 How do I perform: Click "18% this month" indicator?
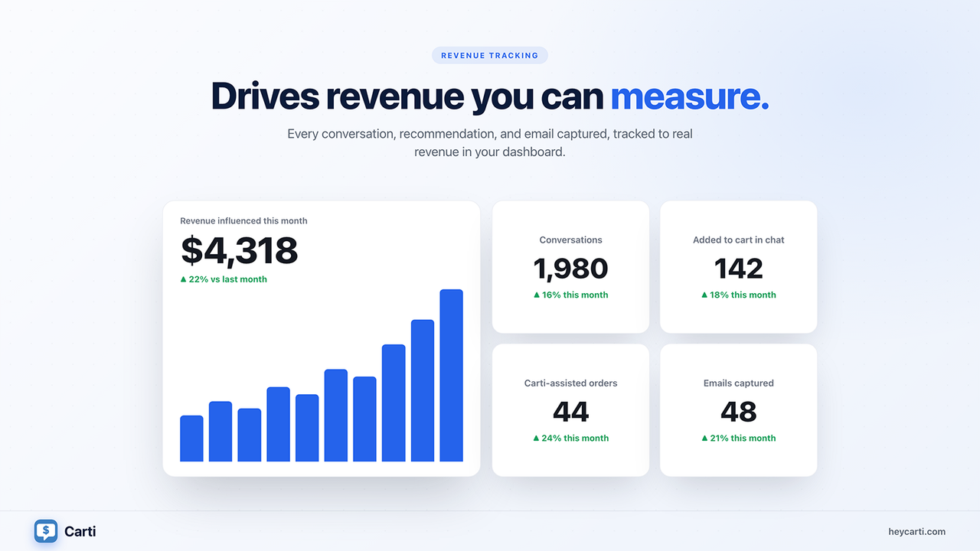tap(739, 295)
